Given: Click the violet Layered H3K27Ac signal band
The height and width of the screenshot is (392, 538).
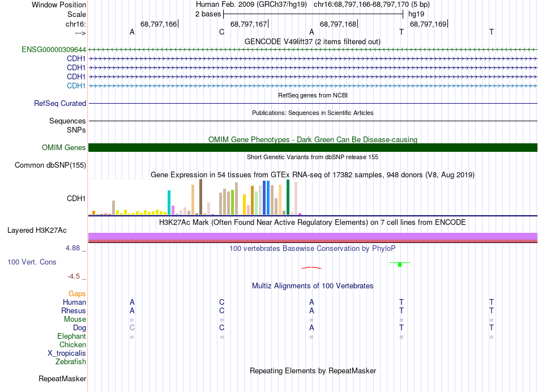Looking at the screenshot, I should click(x=313, y=236).
